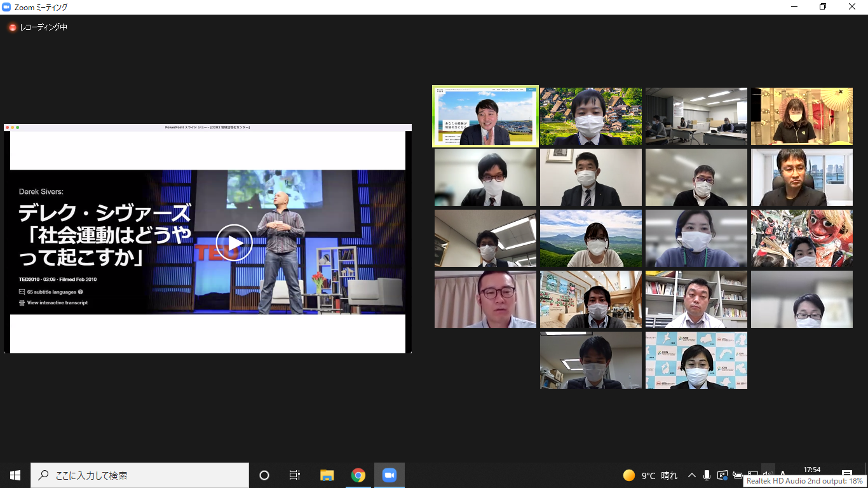
Task: Select the highlighted active speaker video tile
Action: click(485, 116)
